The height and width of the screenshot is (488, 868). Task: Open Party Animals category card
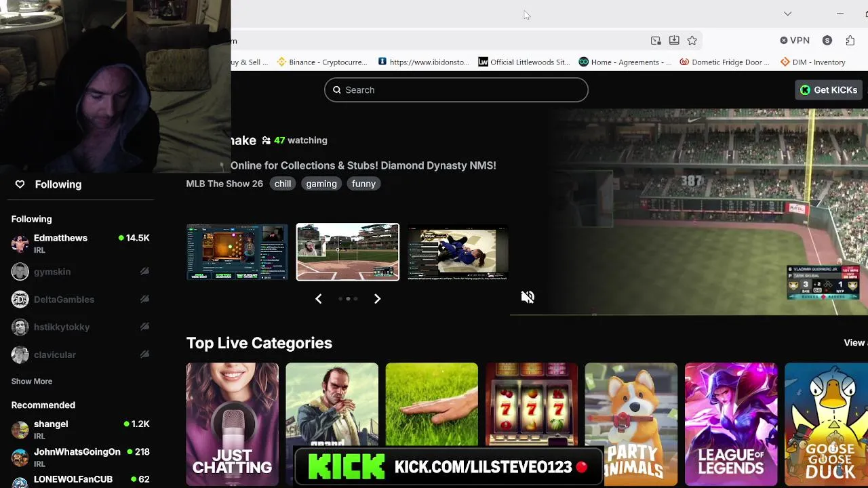631,424
